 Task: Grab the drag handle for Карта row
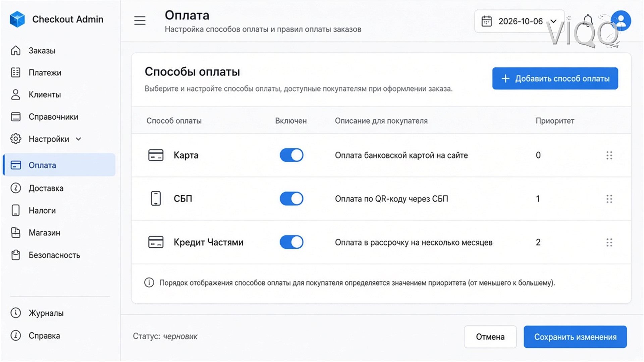[609, 155]
